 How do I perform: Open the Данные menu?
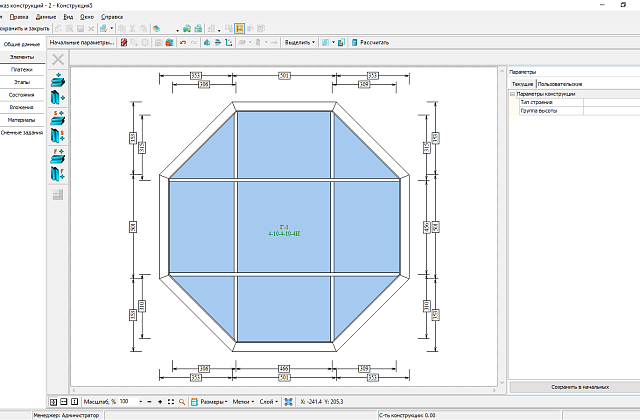(x=46, y=17)
